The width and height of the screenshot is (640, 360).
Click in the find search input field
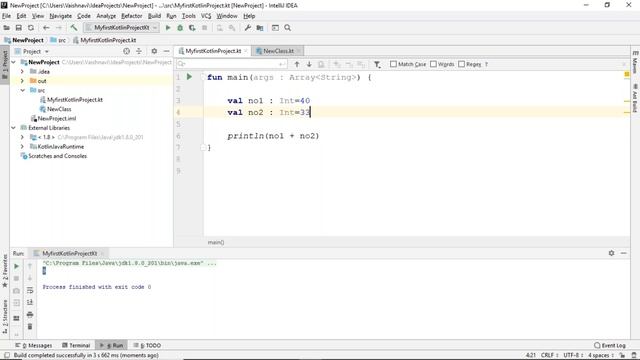pos(232,64)
